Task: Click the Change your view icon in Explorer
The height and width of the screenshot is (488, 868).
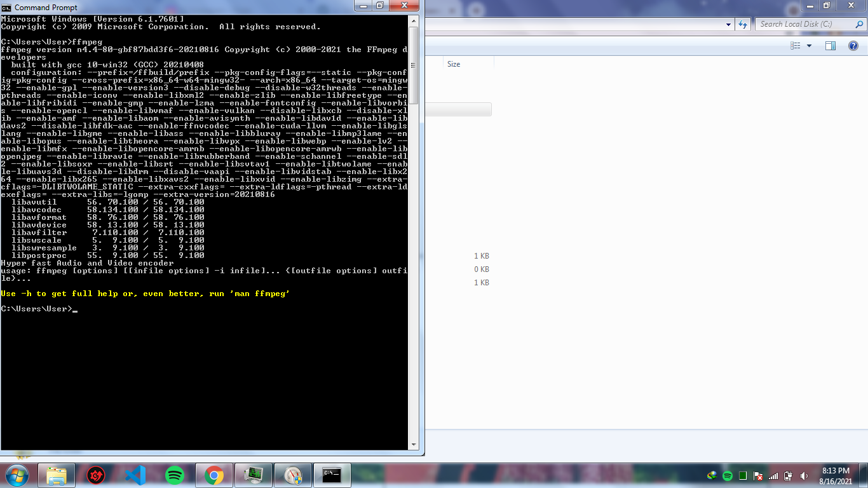Action: click(x=795, y=46)
